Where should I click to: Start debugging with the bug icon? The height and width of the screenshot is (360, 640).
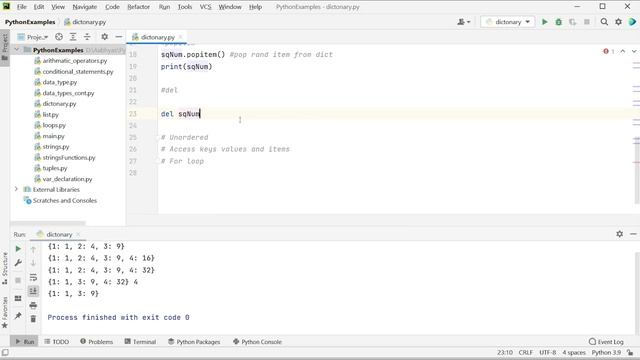point(558,22)
